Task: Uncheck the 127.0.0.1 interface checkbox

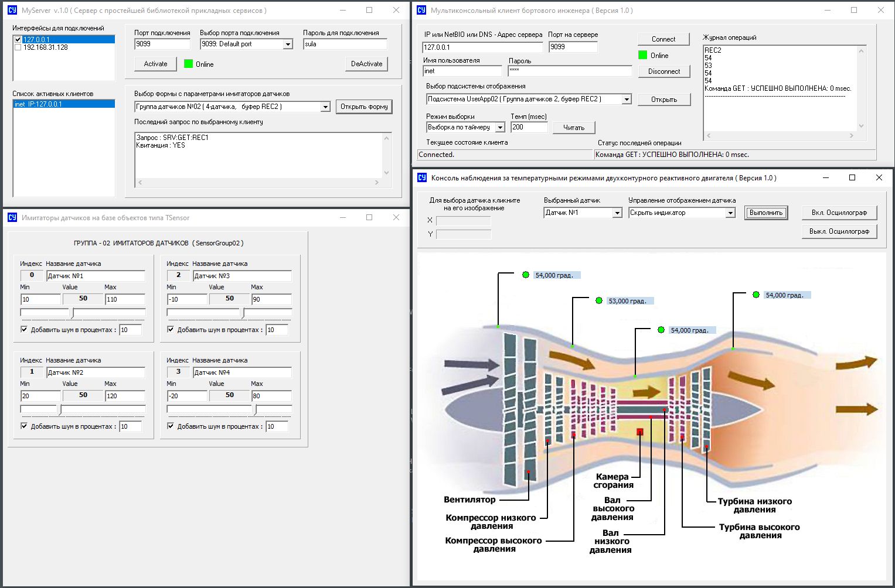Action: pyautogui.click(x=18, y=40)
